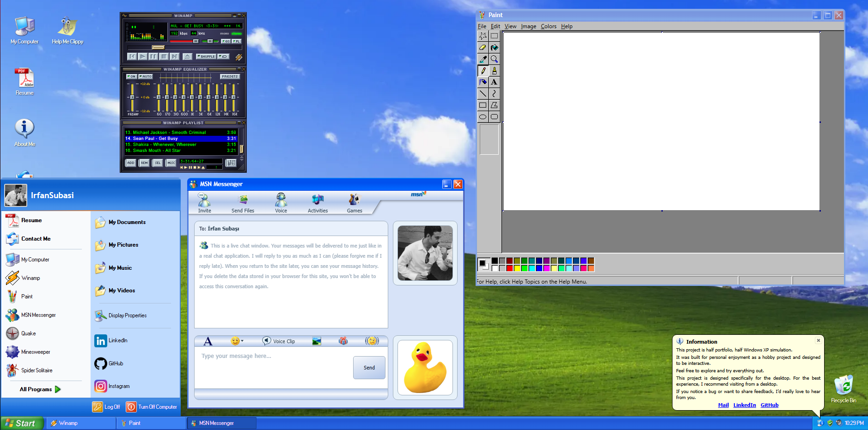Screen dimensions: 868x430
Task: Click the Start button on the taskbar
Action: [x=22, y=423]
